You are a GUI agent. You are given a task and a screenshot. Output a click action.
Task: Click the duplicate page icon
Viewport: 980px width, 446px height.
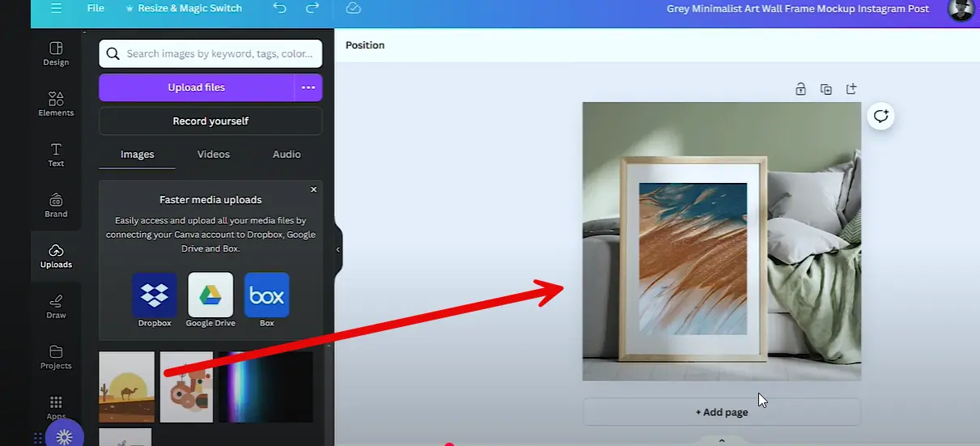[825, 89]
